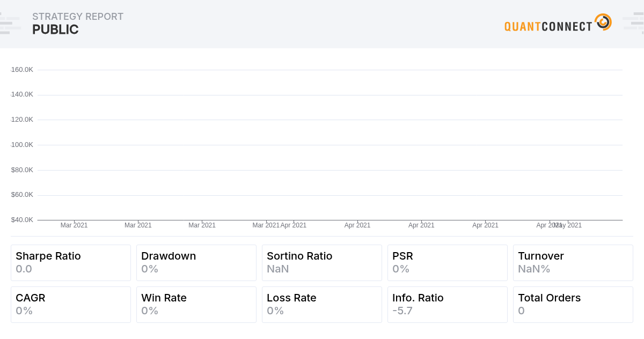Select the PUBLIC report title
This screenshot has width=644, height=339.
[x=56, y=30]
